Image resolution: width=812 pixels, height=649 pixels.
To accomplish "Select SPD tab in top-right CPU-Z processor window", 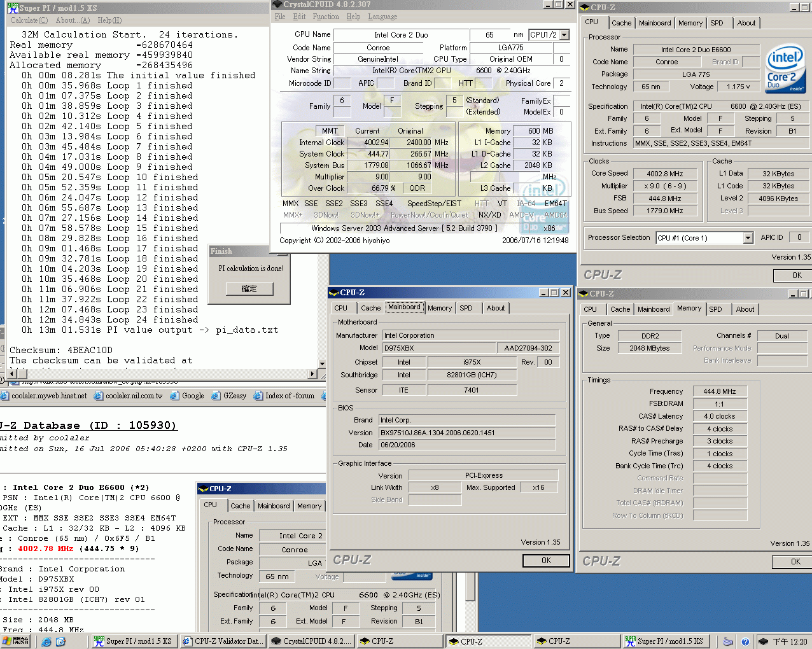I will coord(717,23).
